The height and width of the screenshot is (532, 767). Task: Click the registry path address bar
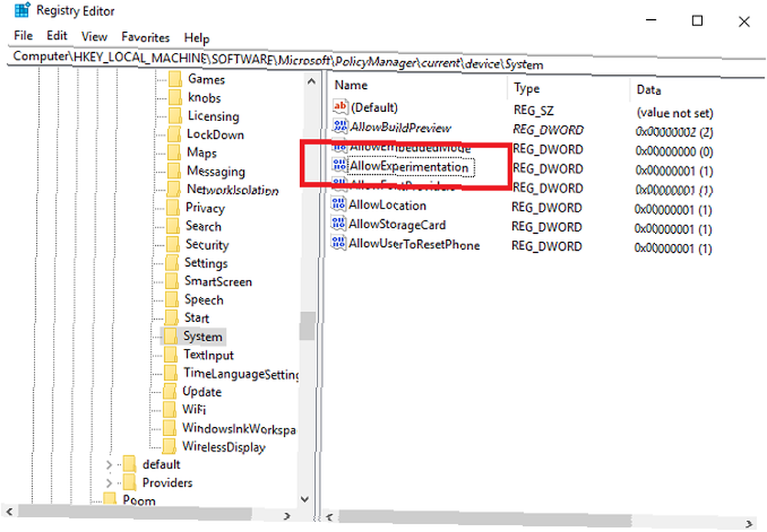tap(387, 60)
